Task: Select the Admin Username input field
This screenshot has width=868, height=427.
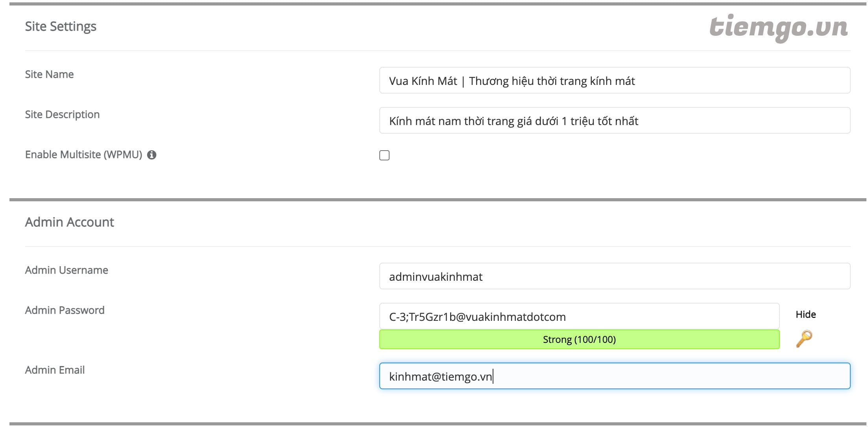Action: (614, 276)
